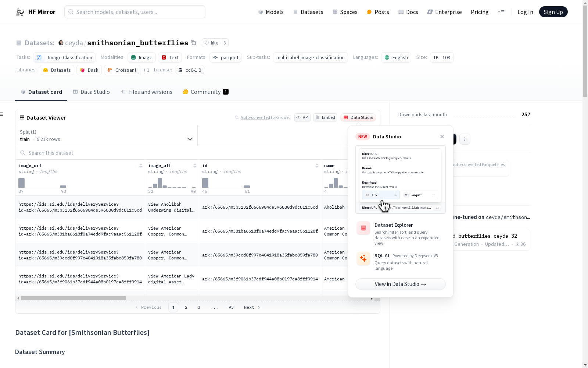Screen dimensions: 588x368
Task: Click the Data Studio button in viewer header
Action: click(358, 117)
